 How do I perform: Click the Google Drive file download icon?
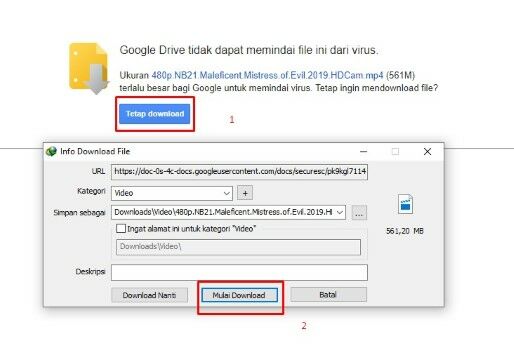(x=89, y=68)
